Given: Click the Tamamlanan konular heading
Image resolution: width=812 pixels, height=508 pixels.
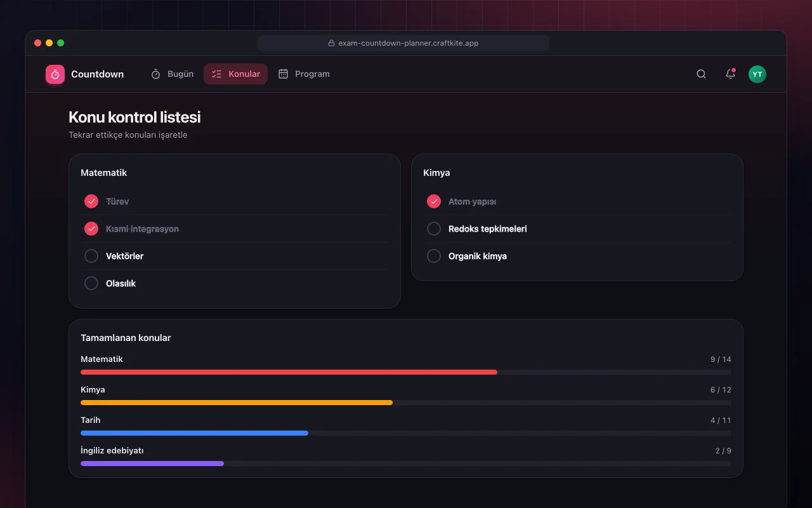Looking at the screenshot, I should click(126, 338).
